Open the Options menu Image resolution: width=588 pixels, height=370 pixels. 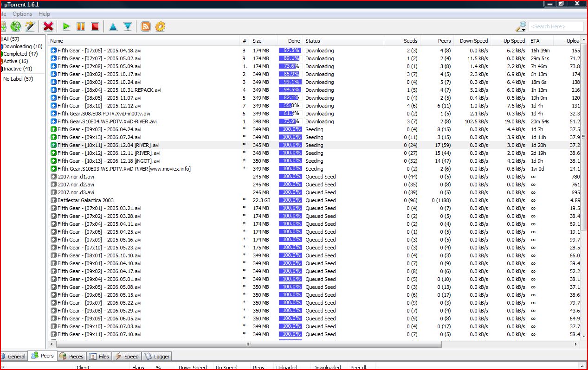(x=22, y=14)
